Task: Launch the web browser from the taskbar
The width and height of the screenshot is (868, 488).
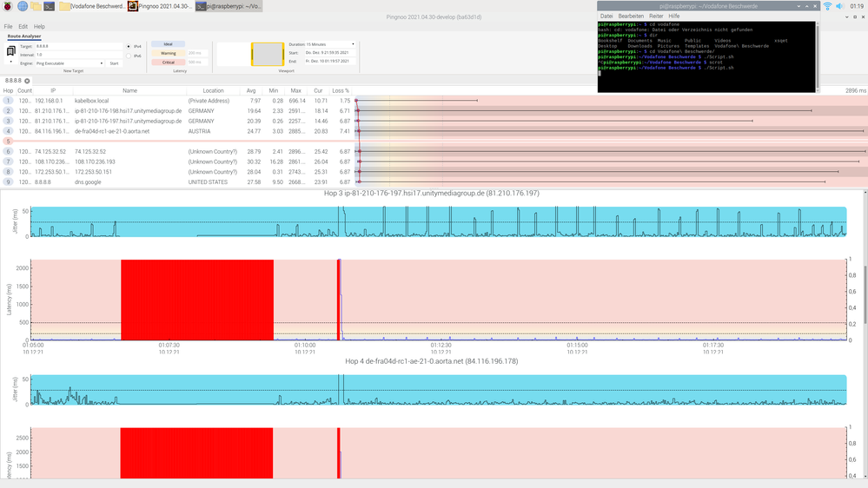Action: pos(22,6)
